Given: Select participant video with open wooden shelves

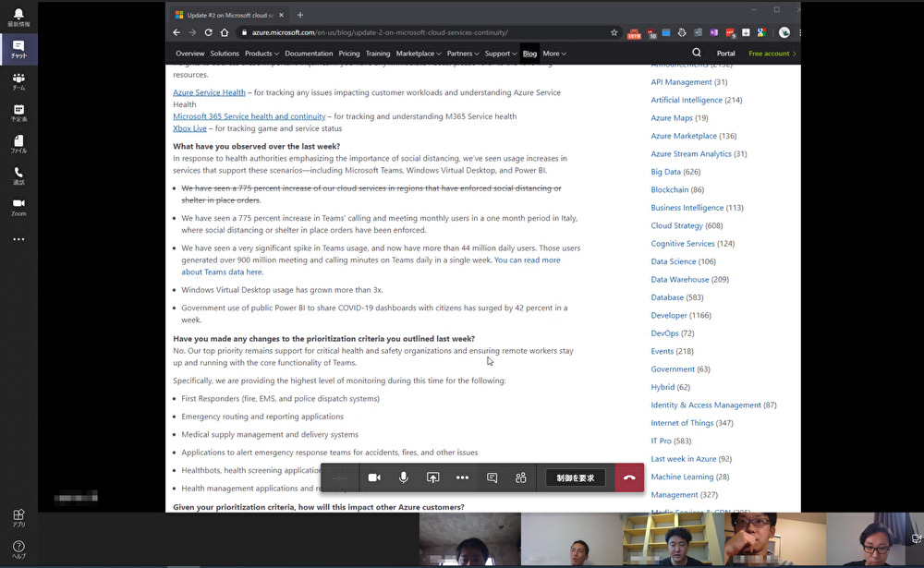Looking at the screenshot, I should coord(673,539).
